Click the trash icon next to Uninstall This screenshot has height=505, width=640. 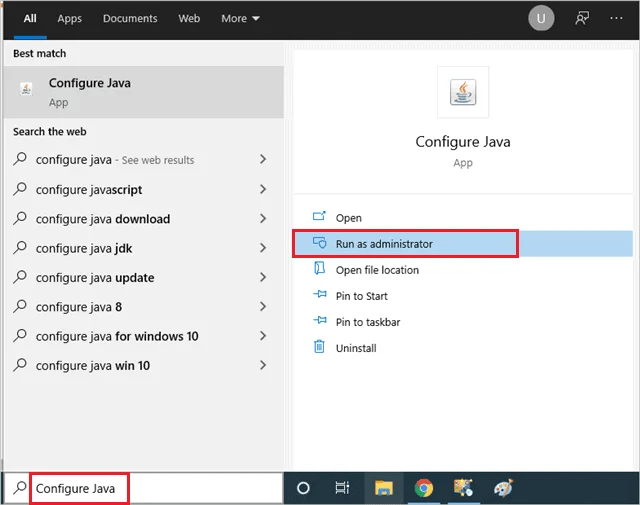pyautogui.click(x=319, y=347)
